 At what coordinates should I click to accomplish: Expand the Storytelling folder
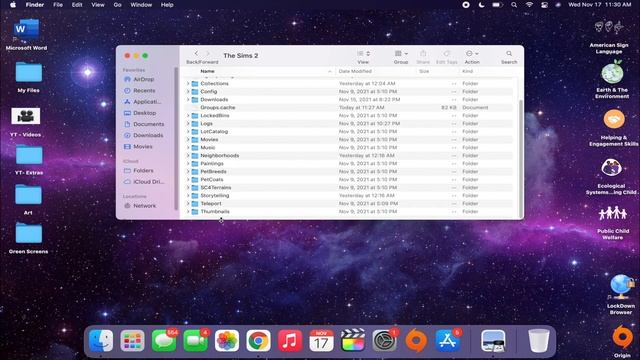tap(188, 196)
